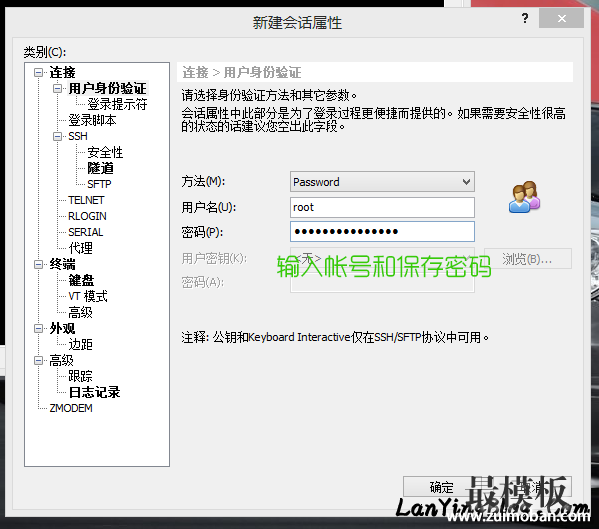Click the 浏览(B)... button
Viewport: 599px width, 529px height.
pyautogui.click(x=528, y=259)
